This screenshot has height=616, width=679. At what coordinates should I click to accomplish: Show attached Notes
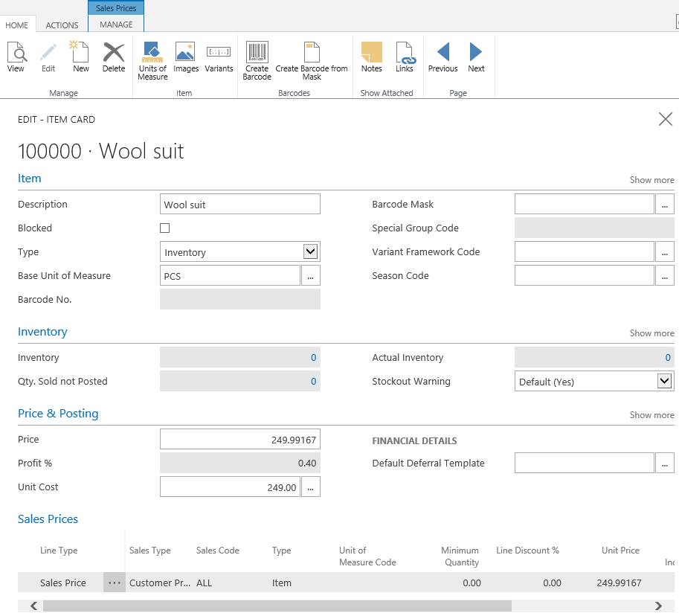coord(371,57)
